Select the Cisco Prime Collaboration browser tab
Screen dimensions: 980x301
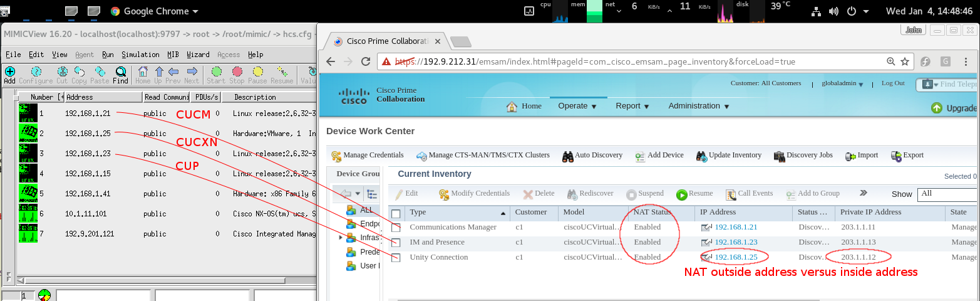[x=383, y=41]
